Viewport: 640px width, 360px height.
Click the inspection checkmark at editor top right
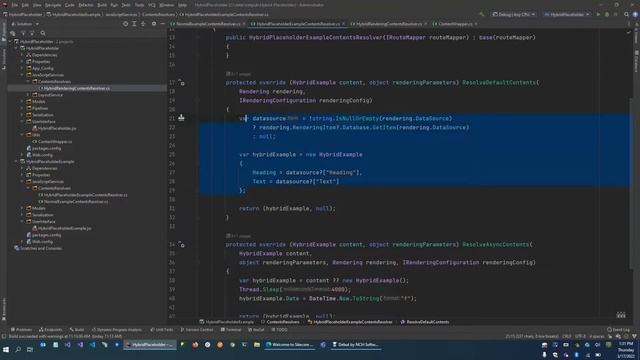(629, 32)
